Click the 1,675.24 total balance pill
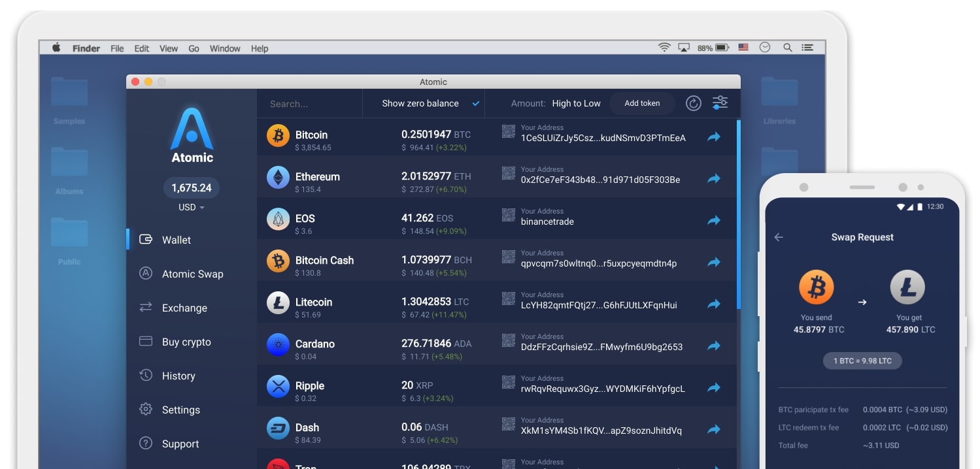 click(192, 187)
